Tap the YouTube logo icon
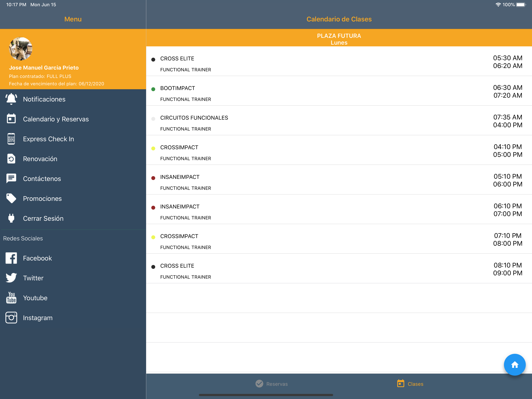Viewport: 532px width, 399px height. pyautogui.click(x=11, y=298)
